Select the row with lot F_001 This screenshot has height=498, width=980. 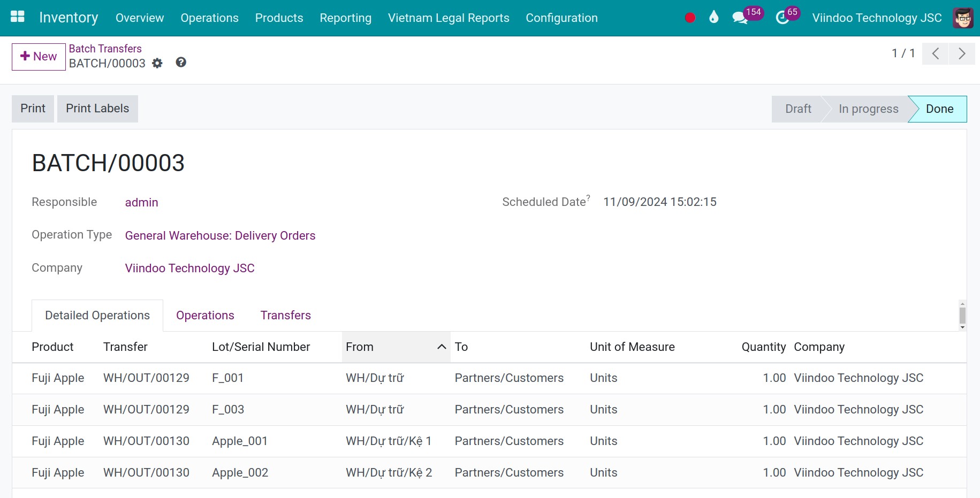point(489,378)
